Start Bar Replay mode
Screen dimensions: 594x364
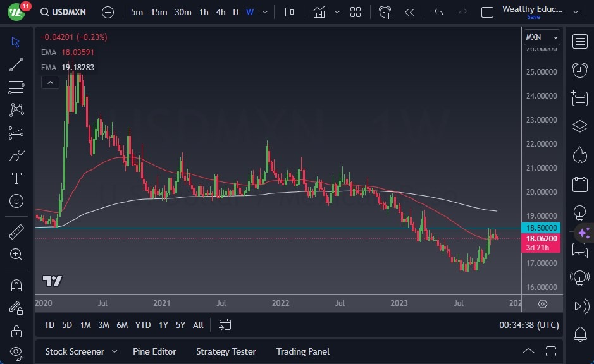click(x=410, y=11)
